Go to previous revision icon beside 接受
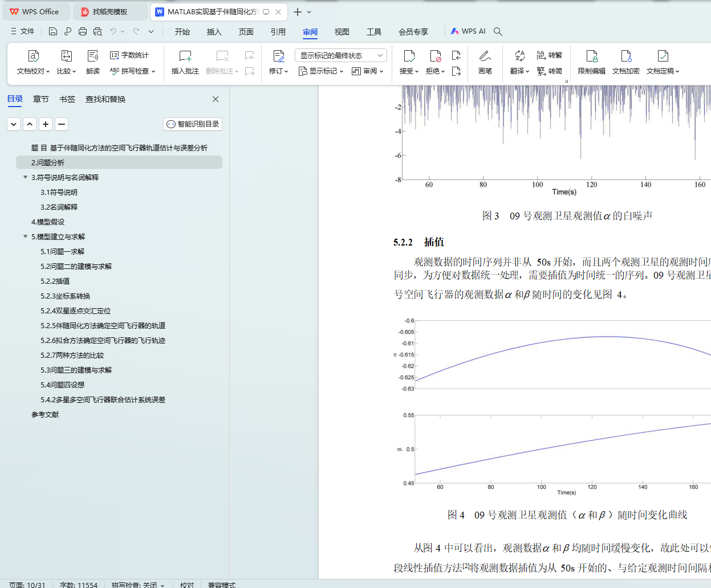This screenshot has height=588, width=711. click(x=456, y=55)
